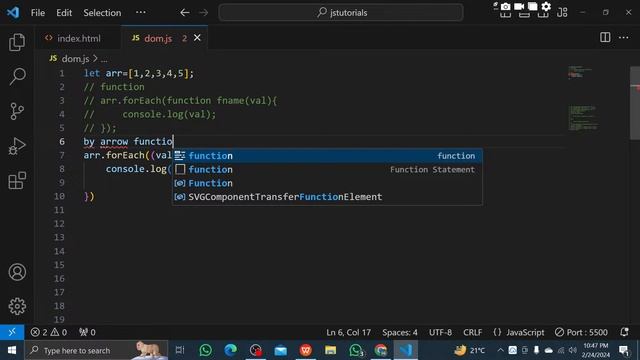Show errors and warnings count
Viewport: 640px width, 360px height.
tap(49, 332)
